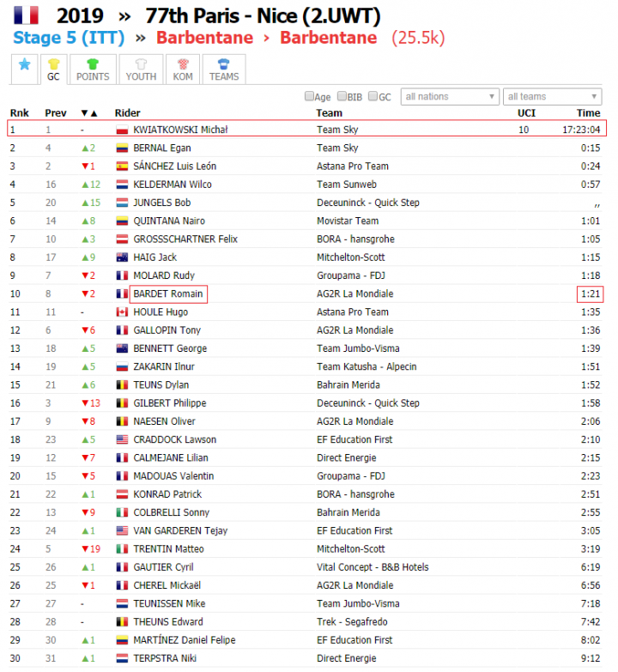Tick the BIB checkbox

342,96
